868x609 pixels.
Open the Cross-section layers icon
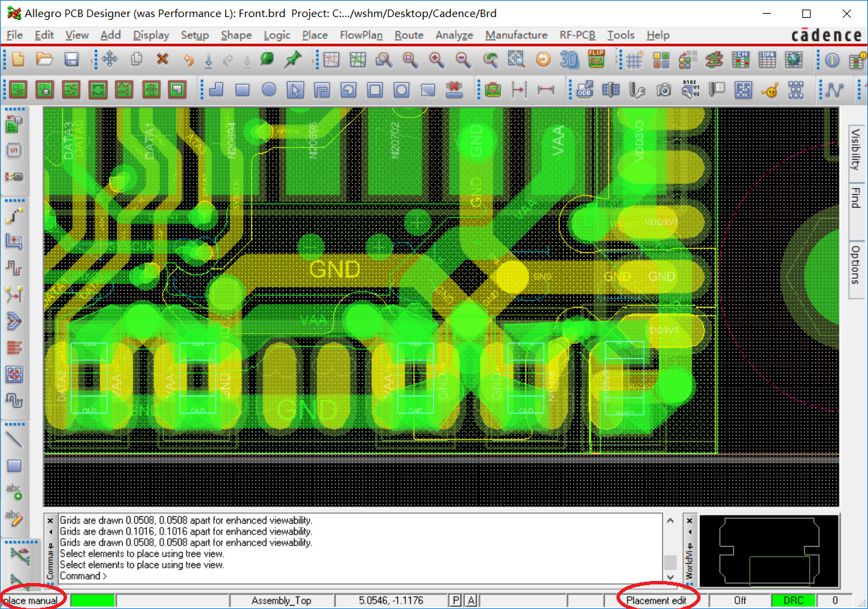click(x=714, y=60)
